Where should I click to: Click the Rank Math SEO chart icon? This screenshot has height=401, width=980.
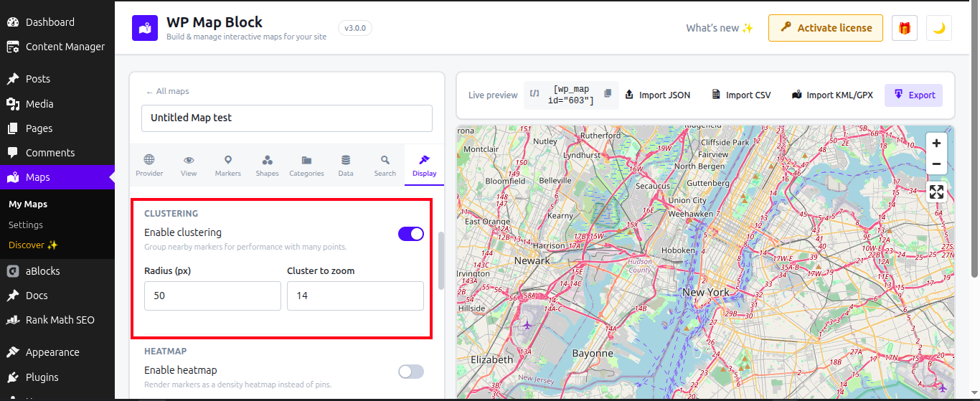coord(13,320)
